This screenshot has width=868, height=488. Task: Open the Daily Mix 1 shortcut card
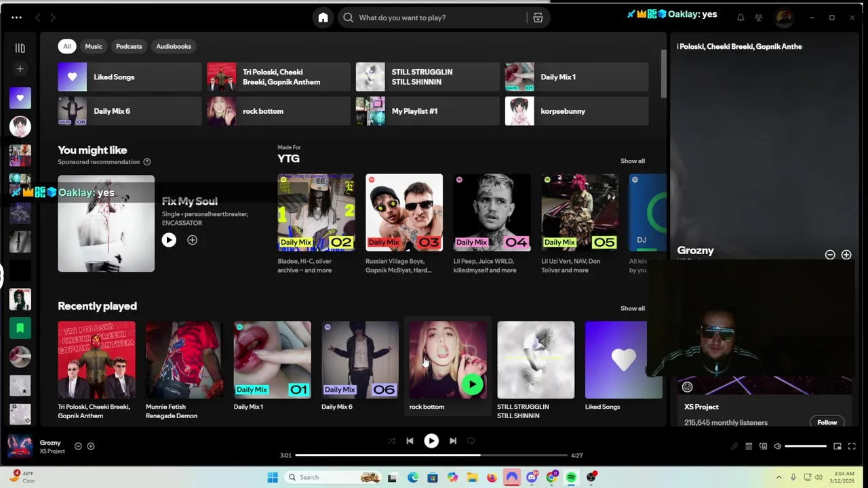click(577, 77)
